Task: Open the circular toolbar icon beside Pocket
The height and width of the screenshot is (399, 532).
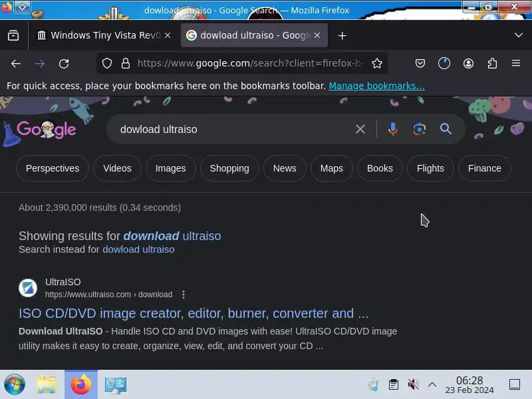Action: tap(444, 63)
